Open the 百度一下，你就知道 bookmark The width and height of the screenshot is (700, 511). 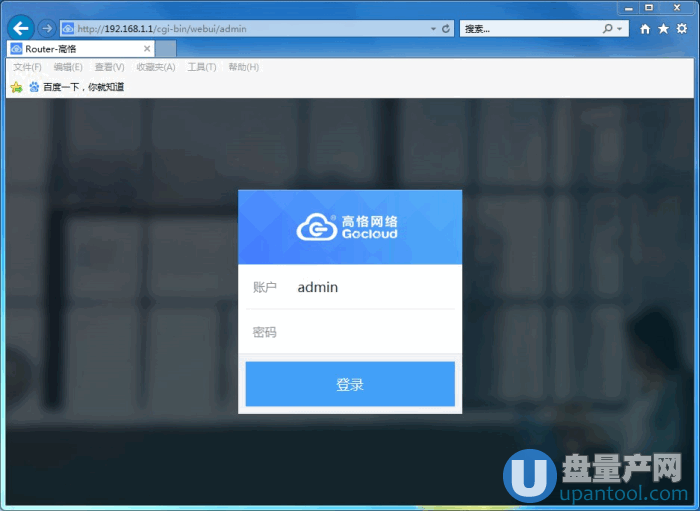[x=82, y=87]
